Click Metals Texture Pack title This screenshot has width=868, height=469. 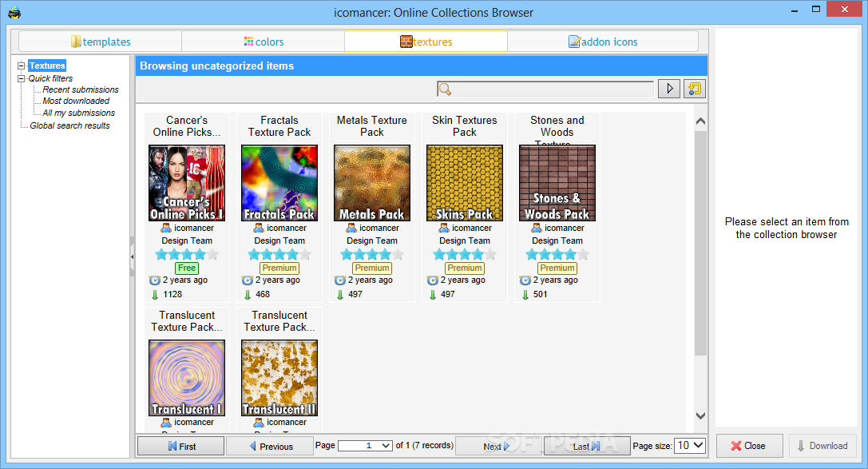click(x=372, y=126)
